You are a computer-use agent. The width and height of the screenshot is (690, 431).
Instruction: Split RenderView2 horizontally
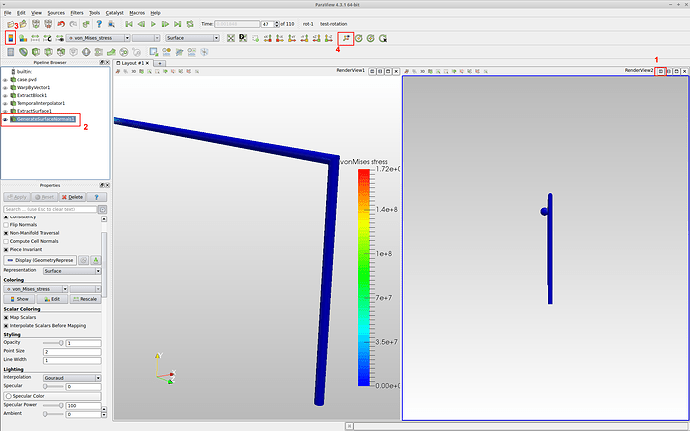pos(660,71)
